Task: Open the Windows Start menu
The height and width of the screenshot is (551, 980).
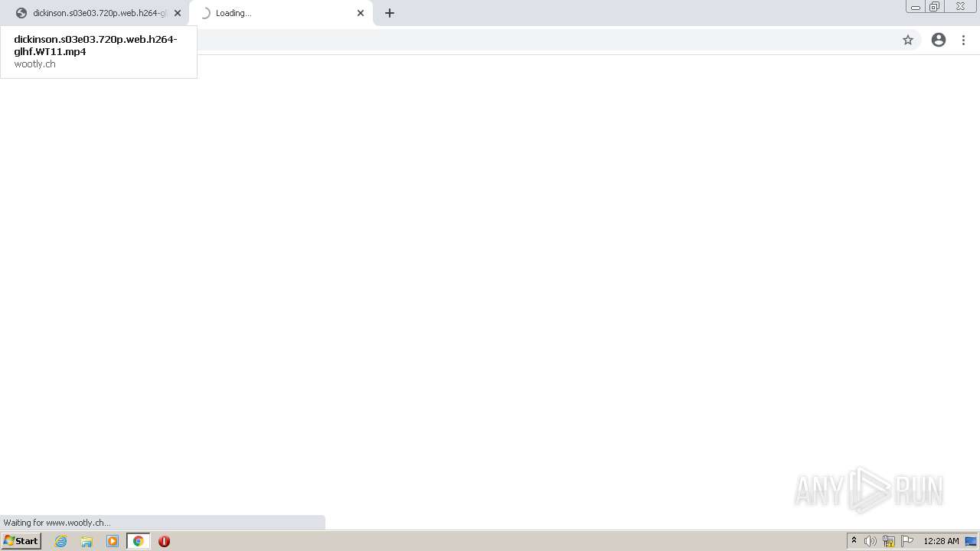Action: coord(21,541)
